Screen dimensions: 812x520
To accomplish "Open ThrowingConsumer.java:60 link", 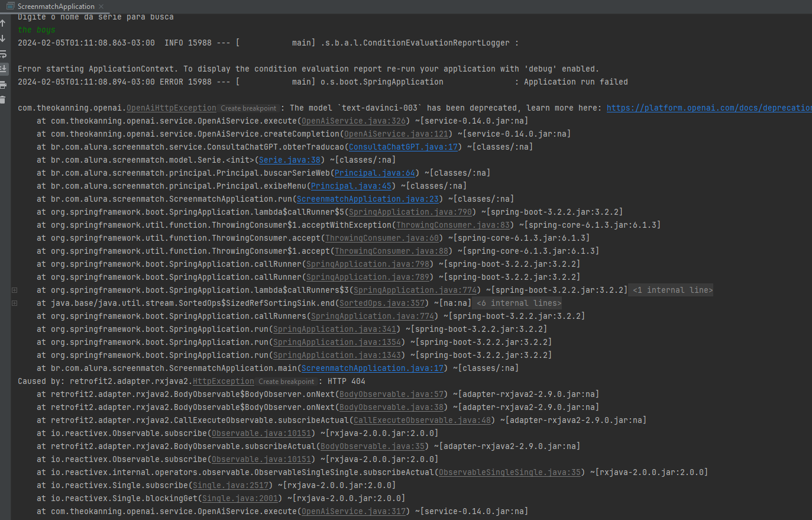I will coord(382,238).
